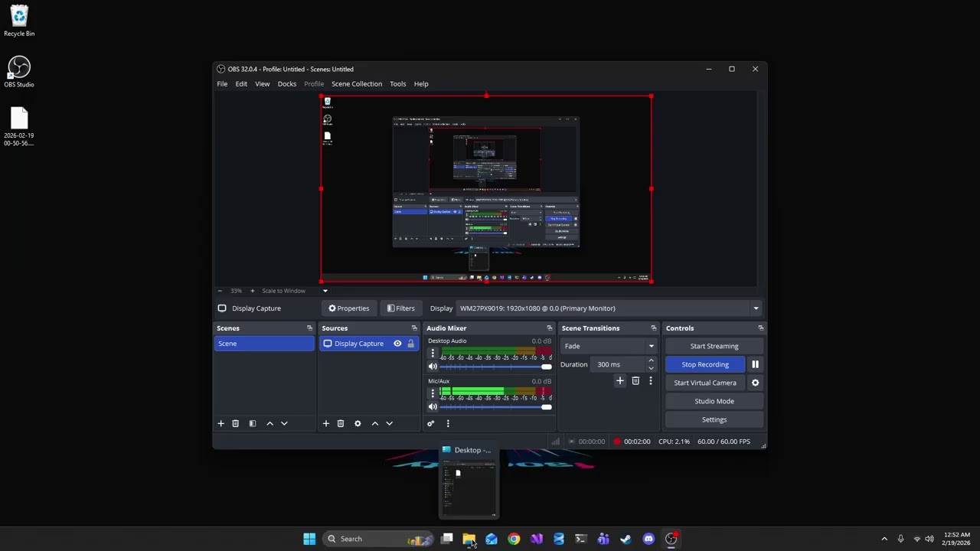Open the Docks menu
Viewport: 980px width, 551px height.
287,84
